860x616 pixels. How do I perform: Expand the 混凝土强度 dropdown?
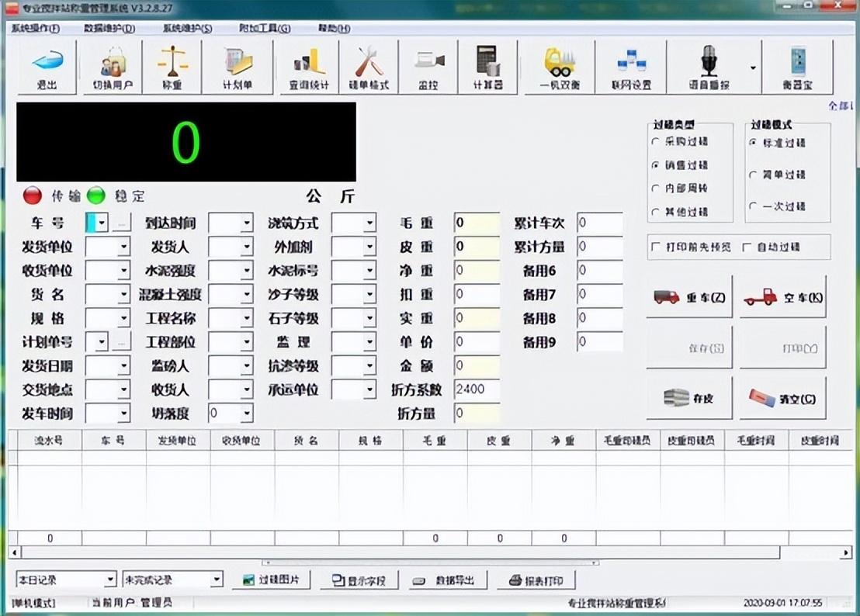[247, 294]
